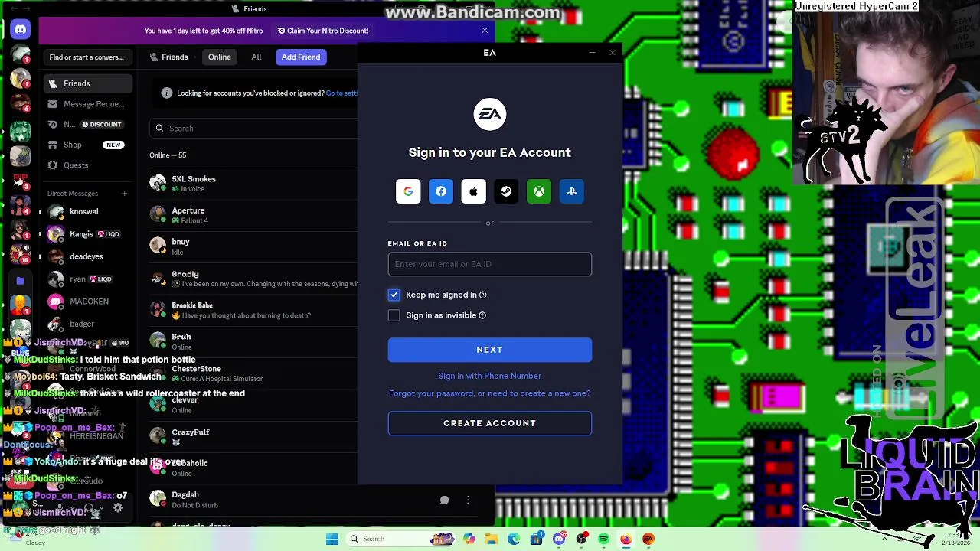Click the info icon next to Sign in as invisible
Image resolution: width=980 pixels, height=551 pixels.
[482, 315]
